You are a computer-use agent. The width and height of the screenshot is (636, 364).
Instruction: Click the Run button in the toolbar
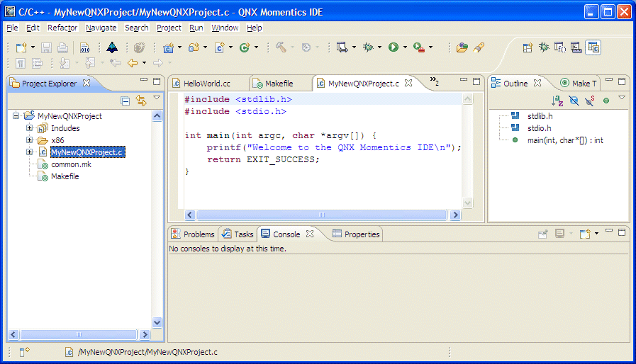click(x=393, y=47)
